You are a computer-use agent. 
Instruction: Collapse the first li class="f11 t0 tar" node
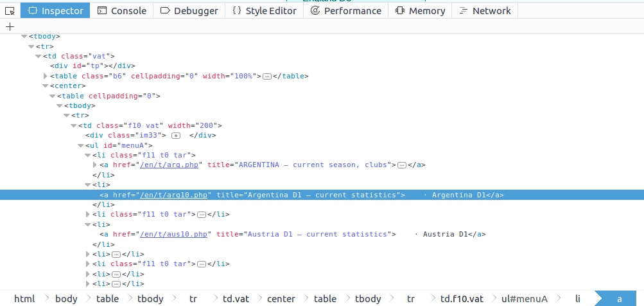[x=88, y=155]
